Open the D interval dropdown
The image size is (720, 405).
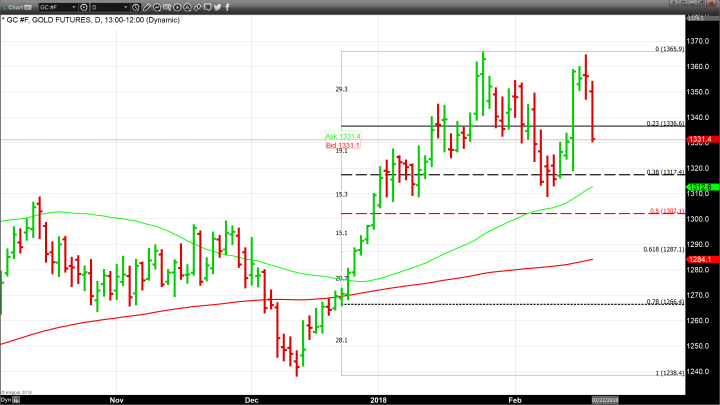pyautogui.click(x=127, y=6)
